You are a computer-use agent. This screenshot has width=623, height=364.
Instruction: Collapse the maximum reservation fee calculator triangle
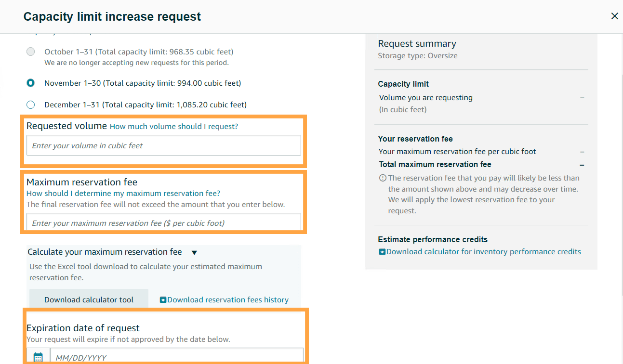[194, 252]
